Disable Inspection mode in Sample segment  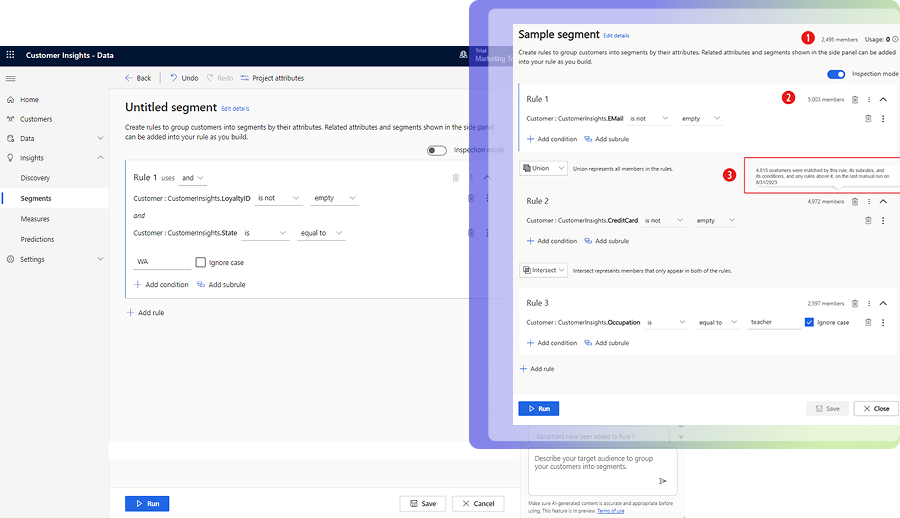coord(836,74)
